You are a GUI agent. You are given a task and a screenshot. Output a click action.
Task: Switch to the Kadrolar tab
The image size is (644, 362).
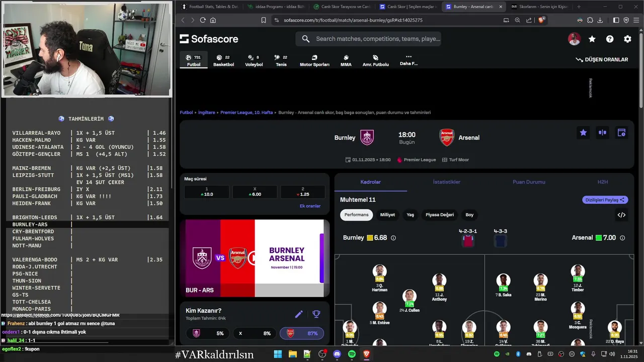point(370,182)
